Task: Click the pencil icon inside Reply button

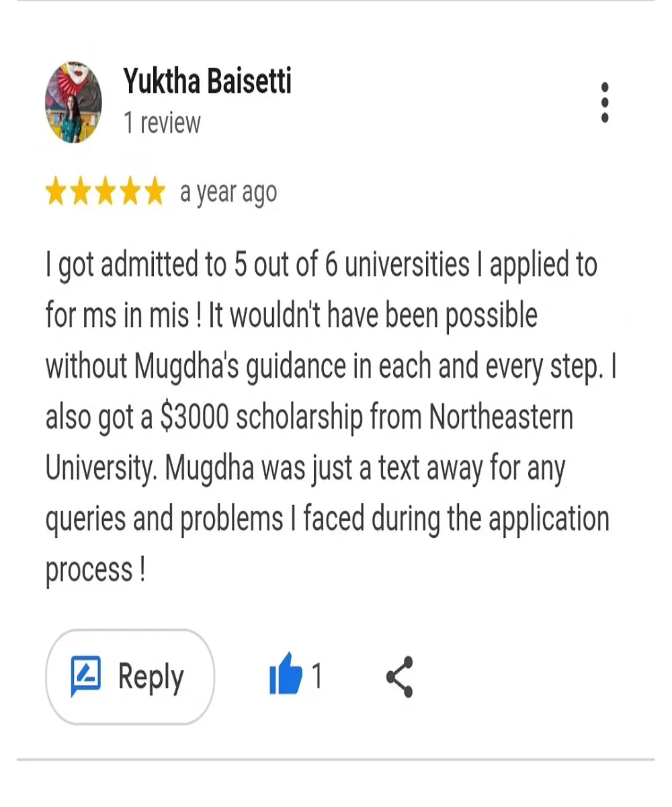Action: click(x=85, y=676)
